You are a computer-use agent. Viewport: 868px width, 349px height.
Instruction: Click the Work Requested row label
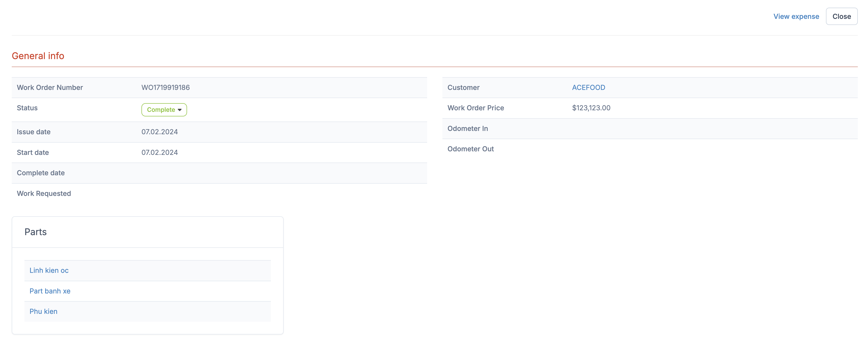[44, 194]
